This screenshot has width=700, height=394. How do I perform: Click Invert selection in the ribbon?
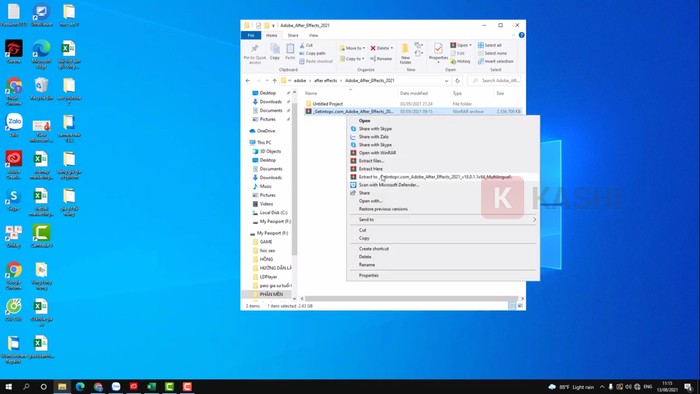[496, 62]
